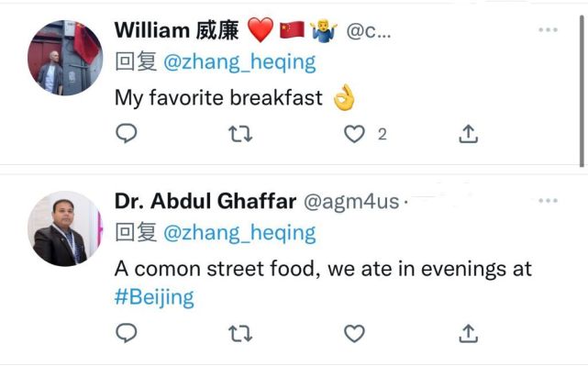Image resolution: width=588 pixels, height=366 pixels.
Task: Retweet William's favorite breakfast tweet
Action: 240,134
